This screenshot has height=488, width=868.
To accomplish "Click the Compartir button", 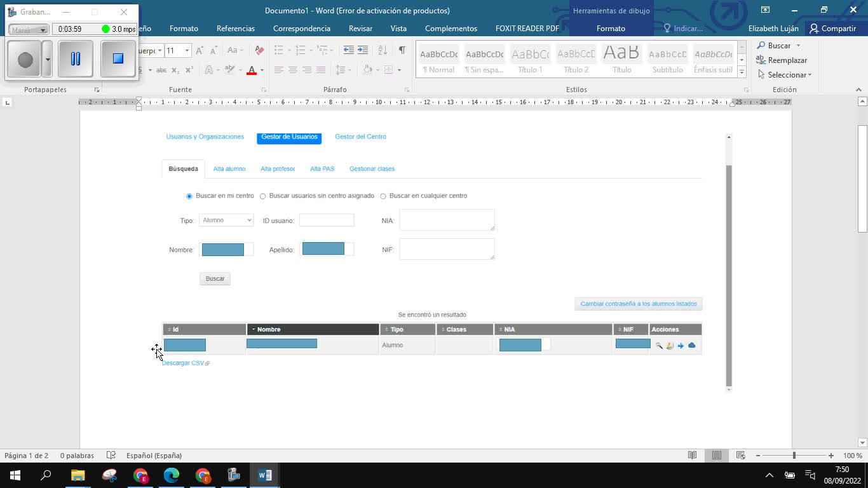I will point(832,29).
